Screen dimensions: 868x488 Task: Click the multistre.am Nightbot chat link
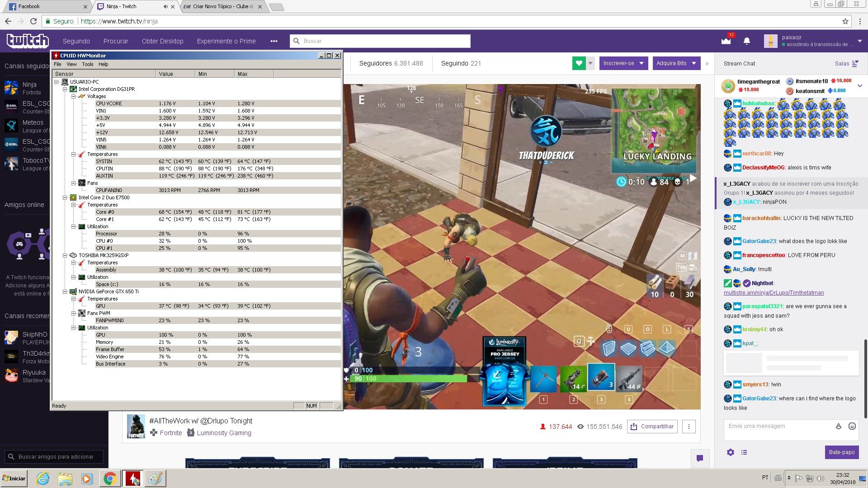774,293
